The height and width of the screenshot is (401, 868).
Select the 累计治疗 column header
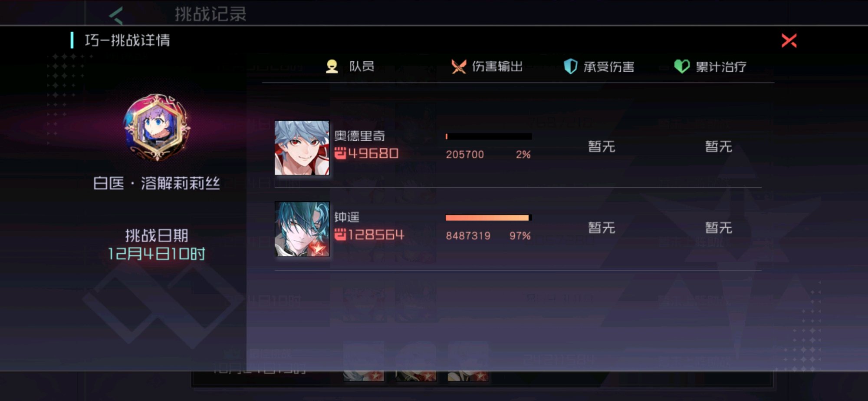tap(721, 66)
